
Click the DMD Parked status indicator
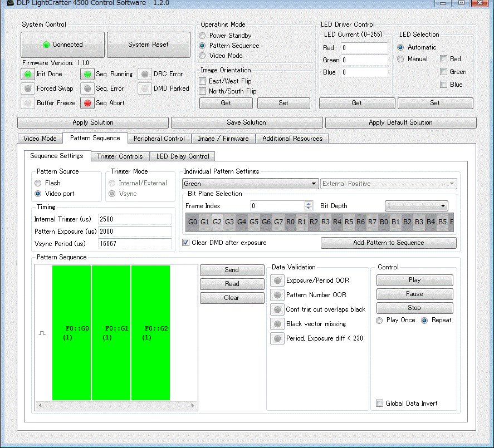tap(145, 89)
